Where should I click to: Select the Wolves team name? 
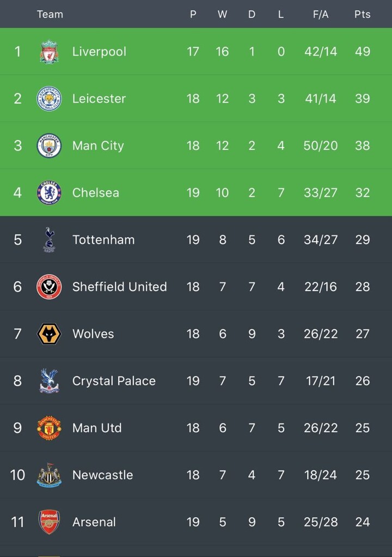pos(93,334)
